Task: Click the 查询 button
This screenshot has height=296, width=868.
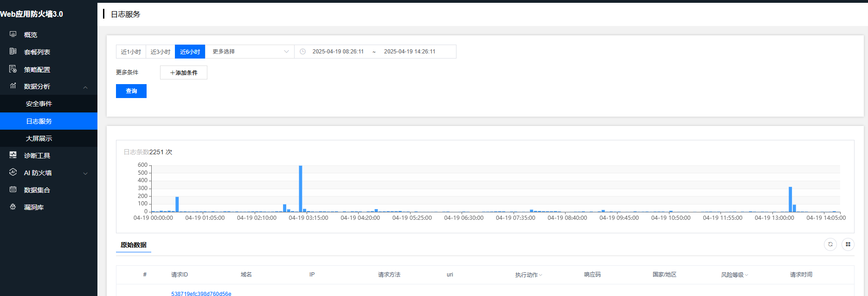Action: [x=131, y=91]
